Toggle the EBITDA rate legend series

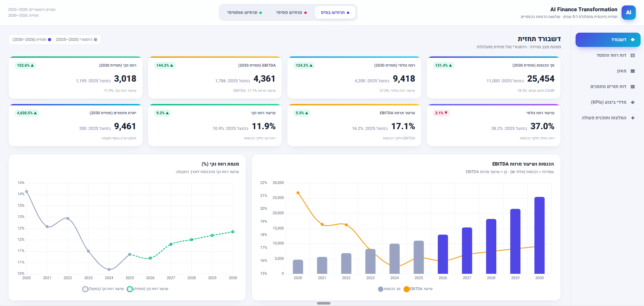(418, 289)
